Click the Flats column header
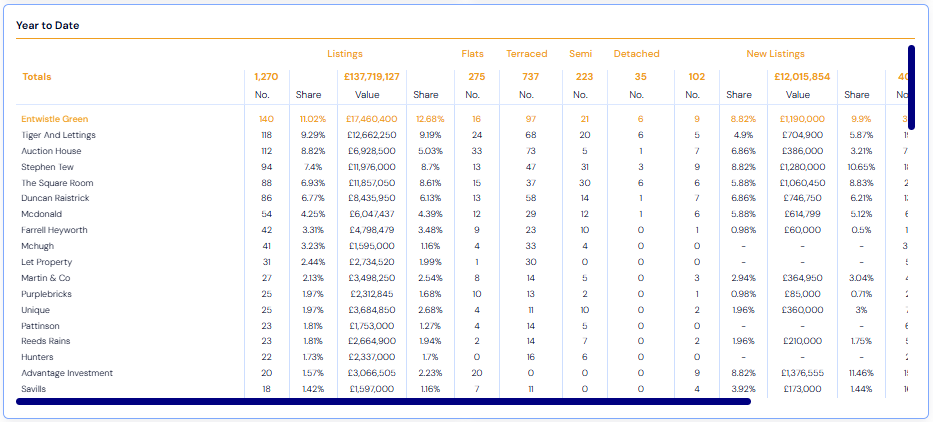Image resolution: width=933 pixels, height=422 pixels. point(472,54)
